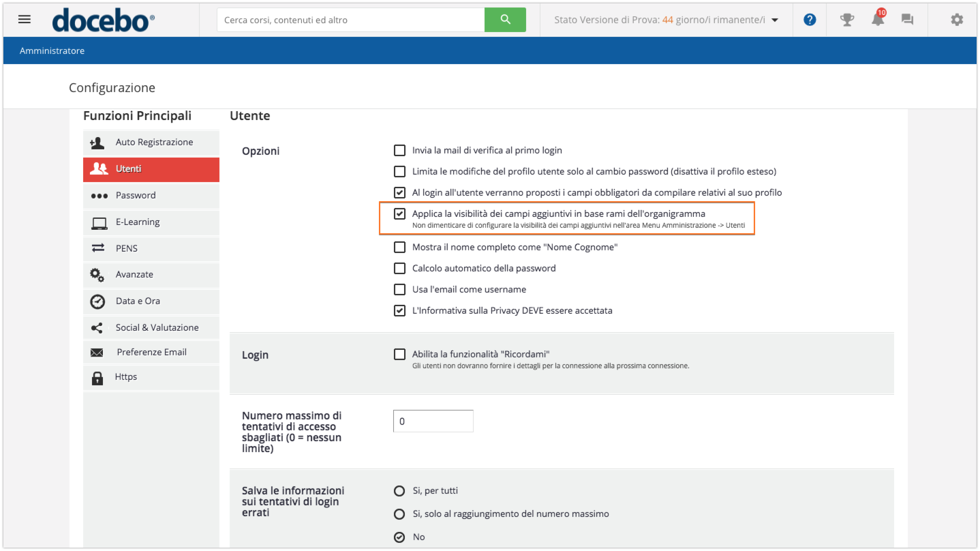This screenshot has width=980, height=551.
Task: Open the help question mark icon
Action: click(x=810, y=20)
